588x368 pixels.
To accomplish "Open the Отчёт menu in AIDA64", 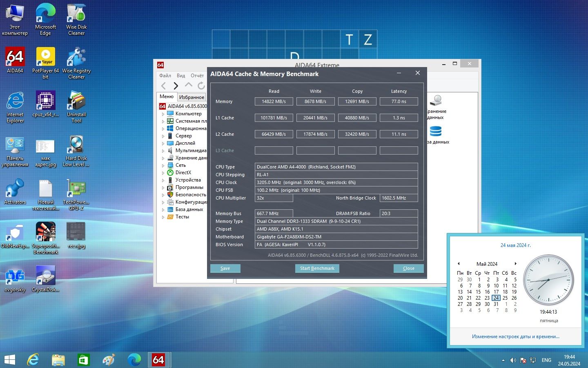I will [197, 76].
